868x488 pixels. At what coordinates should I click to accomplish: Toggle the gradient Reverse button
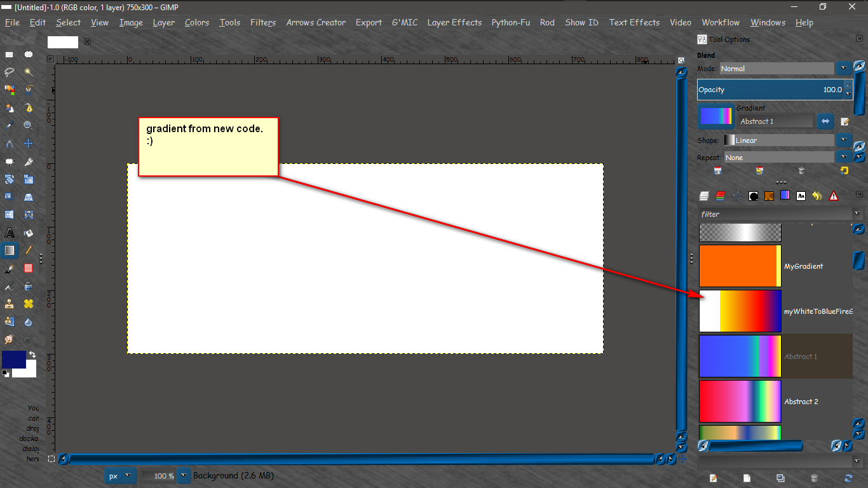coord(825,121)
